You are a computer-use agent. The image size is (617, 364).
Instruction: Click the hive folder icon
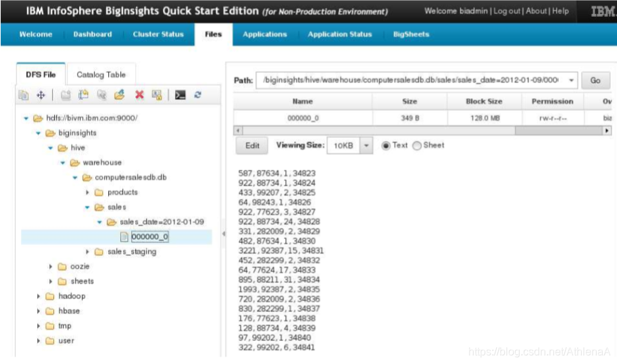point(62,148)
